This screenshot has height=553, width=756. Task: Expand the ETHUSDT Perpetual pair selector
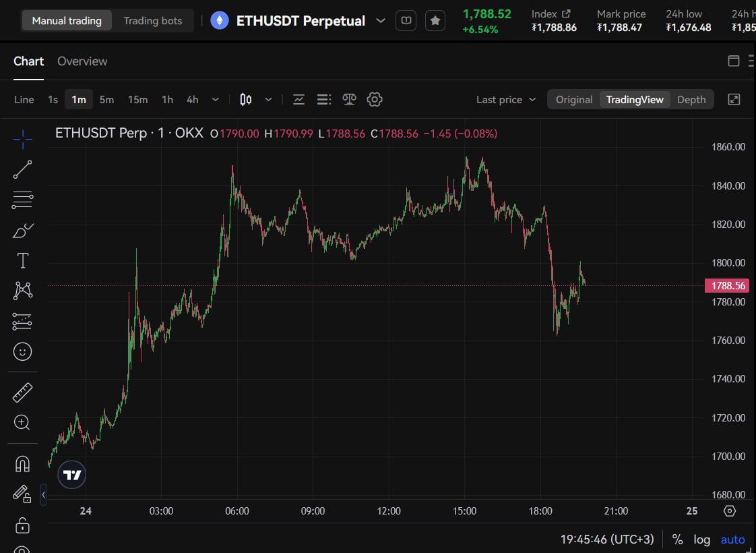(x=381, y=21)
